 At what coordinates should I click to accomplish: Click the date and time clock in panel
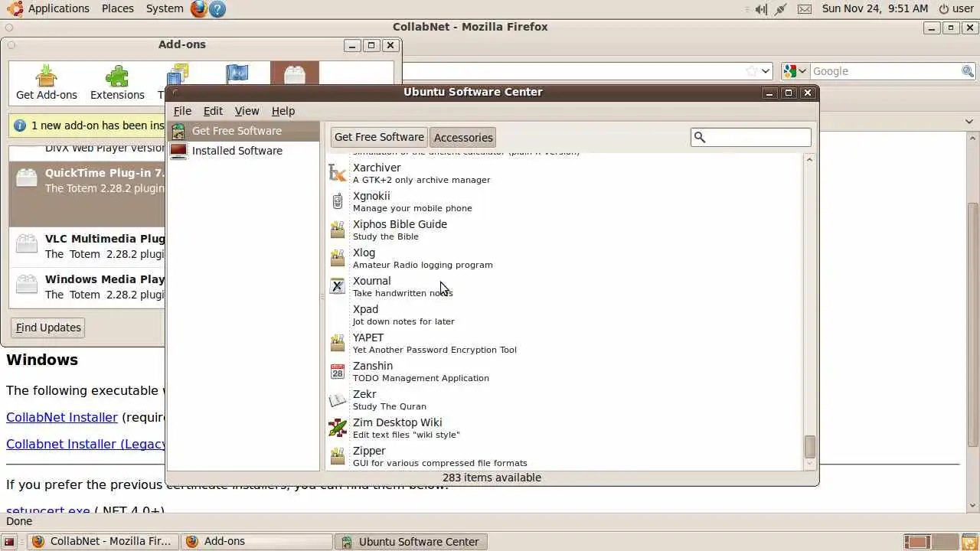click(x=874, y=8)
